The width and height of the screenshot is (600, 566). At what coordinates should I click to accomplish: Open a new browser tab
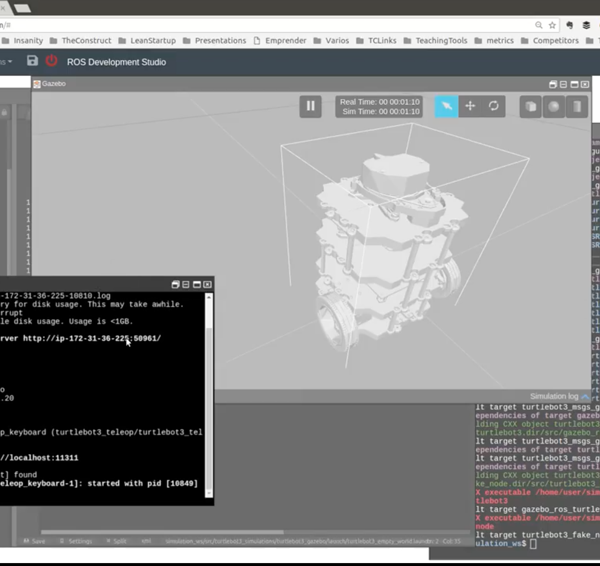click(22, 8)
